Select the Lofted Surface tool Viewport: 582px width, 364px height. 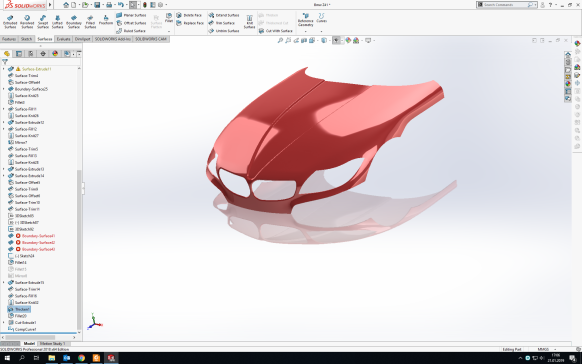tap(57, 22)
